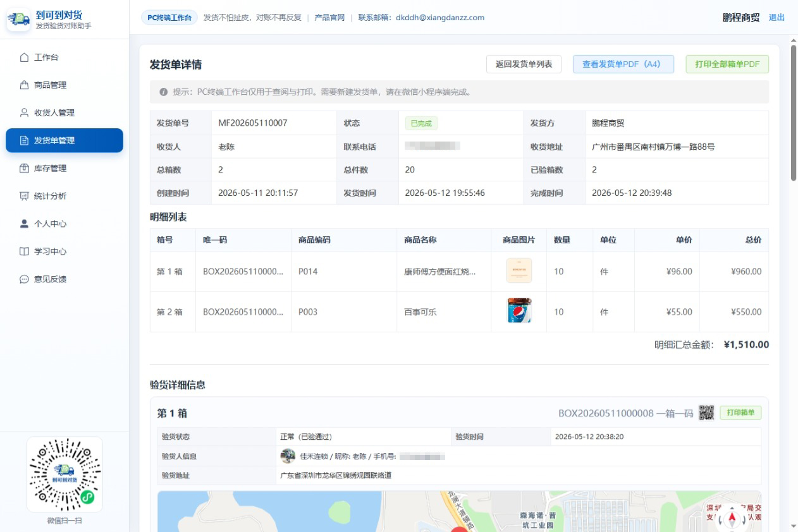
Task: Click product code P003
Action: (x=308, y=312)
